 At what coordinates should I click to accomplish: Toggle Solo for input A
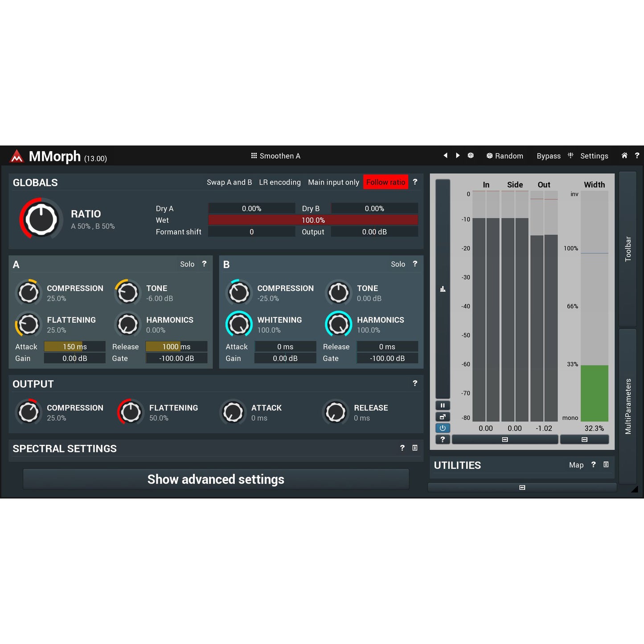tap(187, 264)
